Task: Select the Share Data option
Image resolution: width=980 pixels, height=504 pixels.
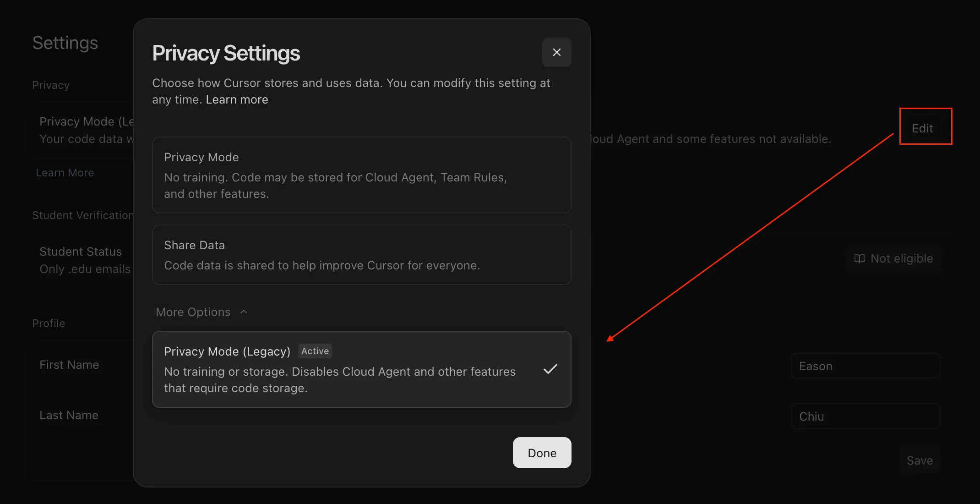Action: coord(361,255)
